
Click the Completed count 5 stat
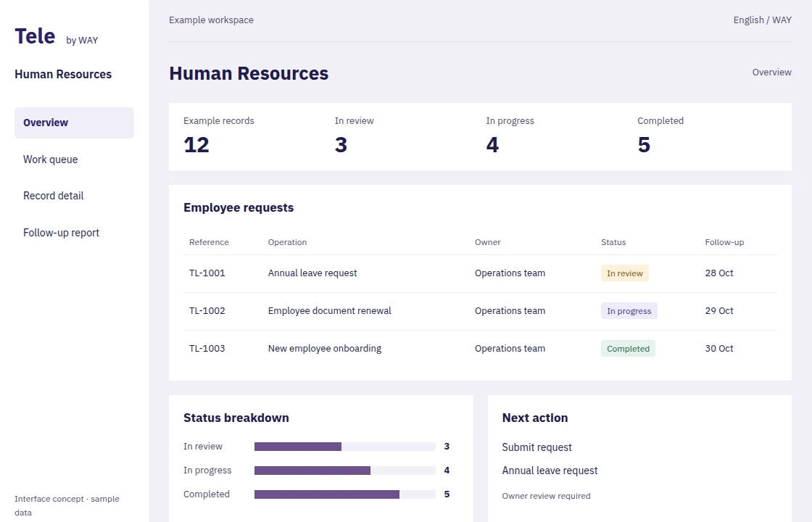coord(660,136)
